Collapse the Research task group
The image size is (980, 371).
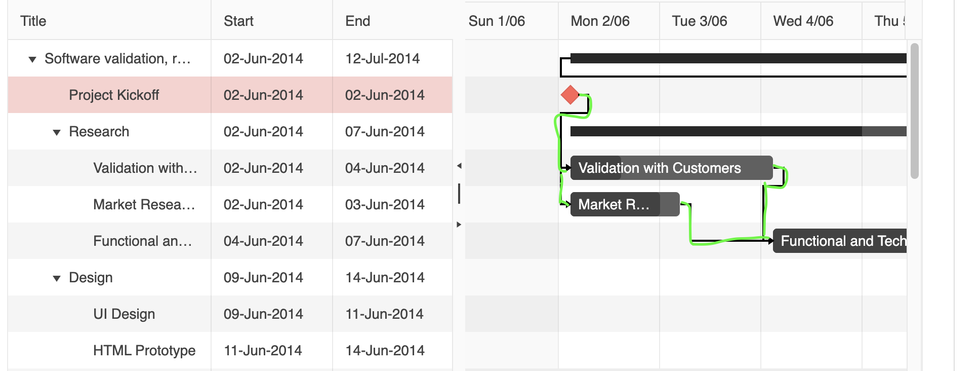(x=57, y=132)
